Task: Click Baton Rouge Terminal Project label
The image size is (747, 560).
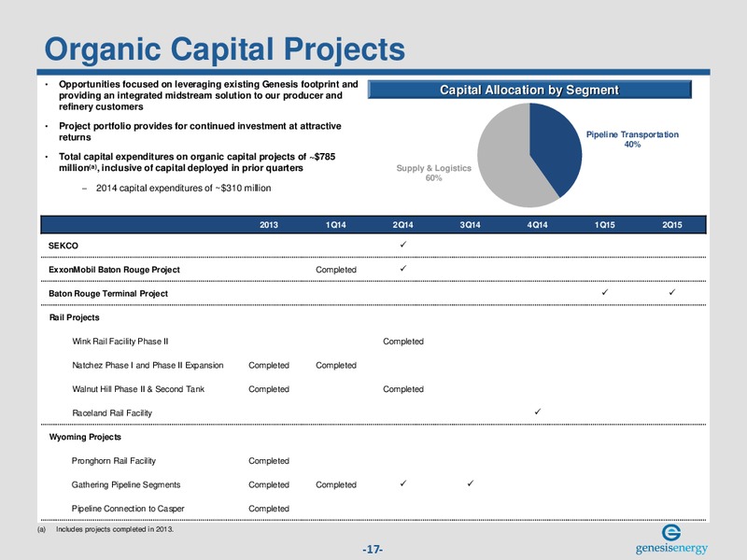Action: 108,293
